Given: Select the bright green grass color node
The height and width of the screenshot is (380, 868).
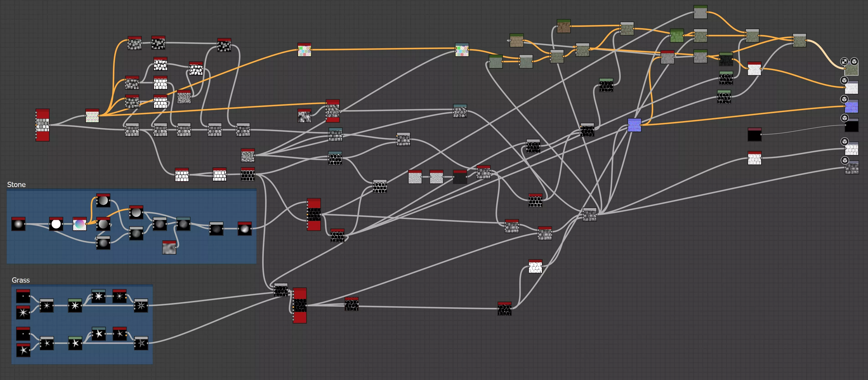Looking at the screenshot, I should click(677, 36).
